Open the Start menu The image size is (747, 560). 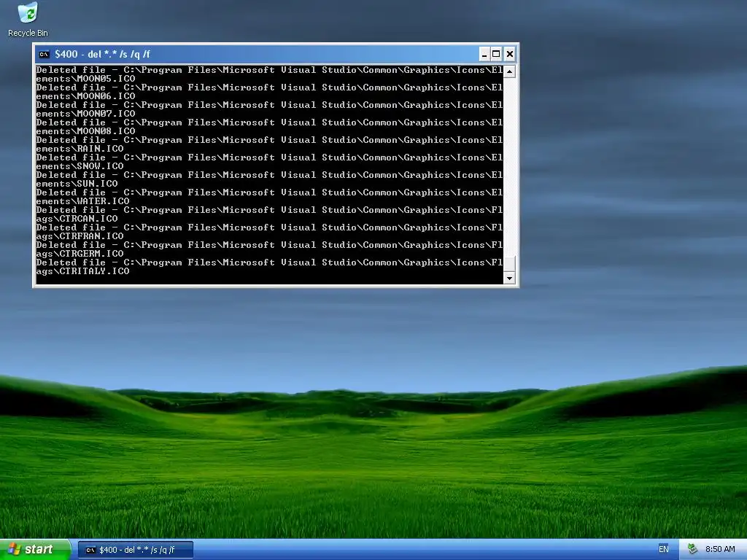tap(35, 550)
